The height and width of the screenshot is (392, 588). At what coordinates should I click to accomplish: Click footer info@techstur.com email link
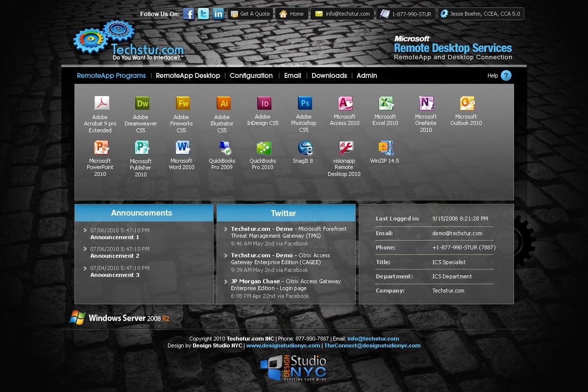[373, 339]
